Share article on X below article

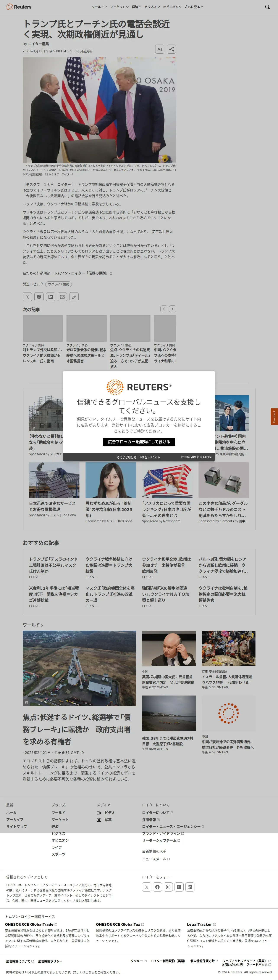[x=27, y=297]
